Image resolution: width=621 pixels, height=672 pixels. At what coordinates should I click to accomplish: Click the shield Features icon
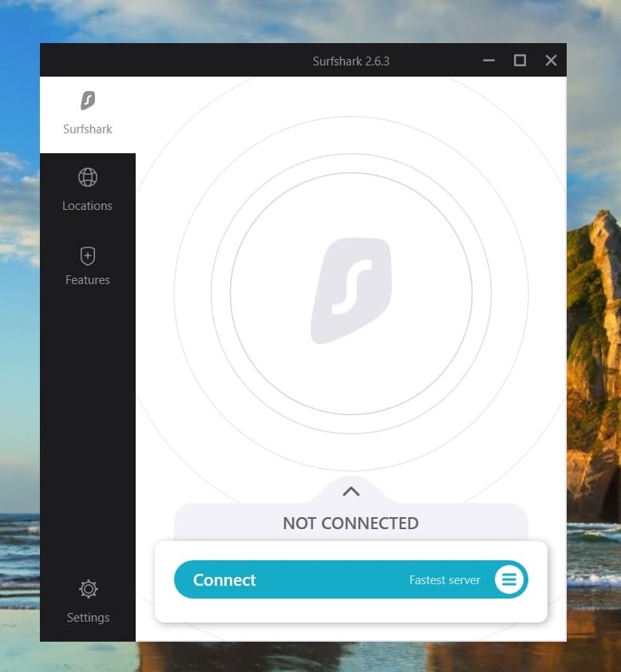[88, 256]
